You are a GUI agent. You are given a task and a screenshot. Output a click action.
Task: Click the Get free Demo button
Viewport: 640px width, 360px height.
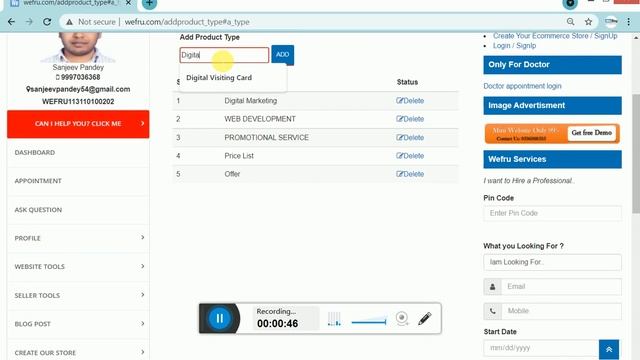pyautogui.click(x=591, y=133)
